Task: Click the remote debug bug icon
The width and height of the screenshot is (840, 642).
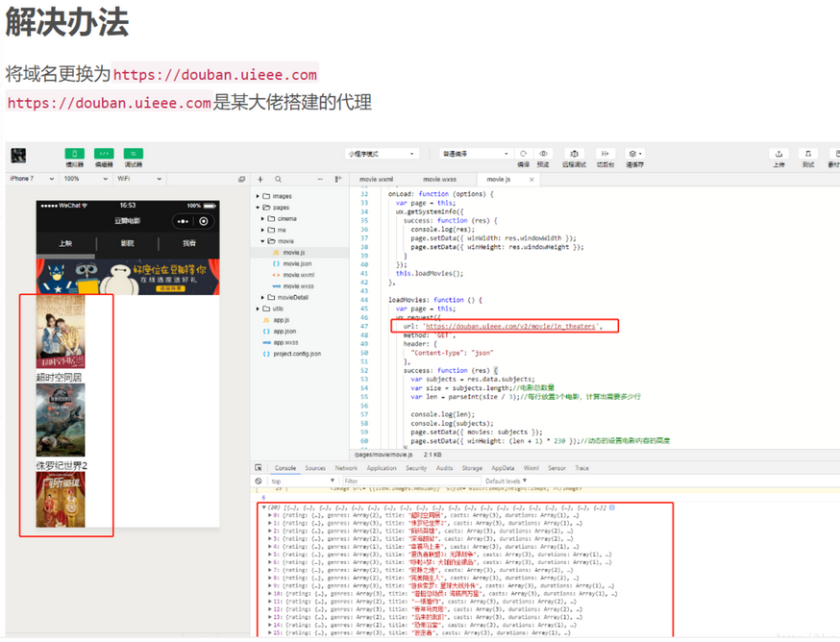Action: click(575, 153)
